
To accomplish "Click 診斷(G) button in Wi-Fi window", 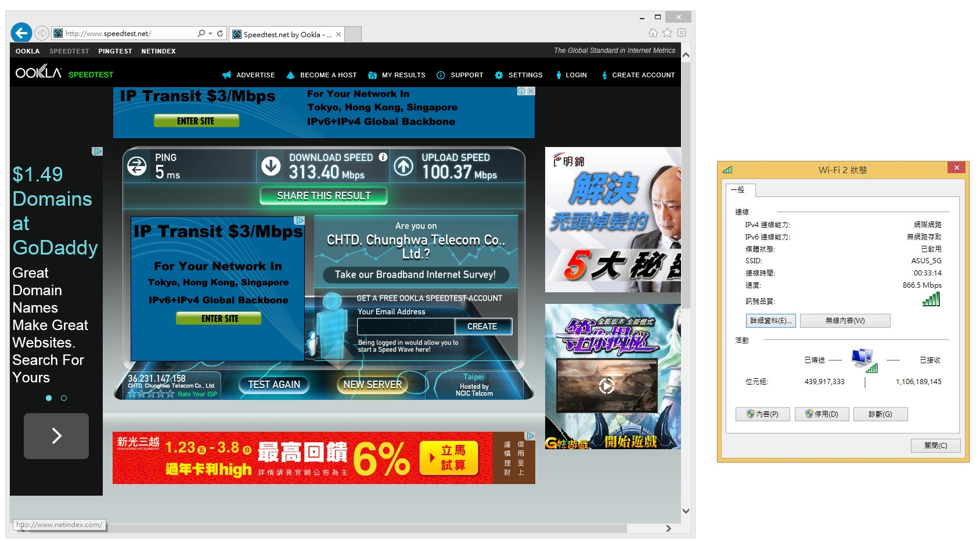I will [x=880, y=414].
